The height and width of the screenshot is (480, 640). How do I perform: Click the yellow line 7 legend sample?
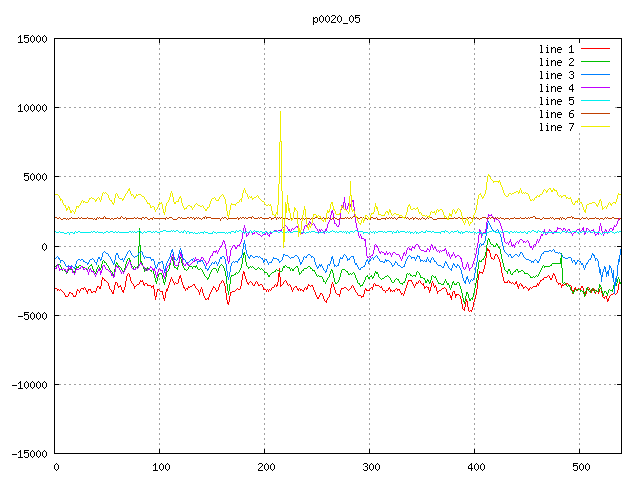[x=595, y=127]
